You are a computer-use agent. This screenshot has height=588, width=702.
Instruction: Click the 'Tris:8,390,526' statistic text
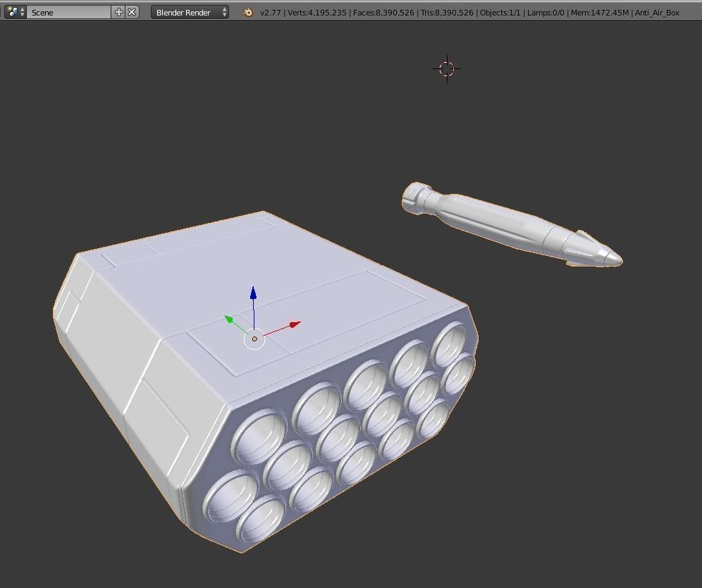447,13
